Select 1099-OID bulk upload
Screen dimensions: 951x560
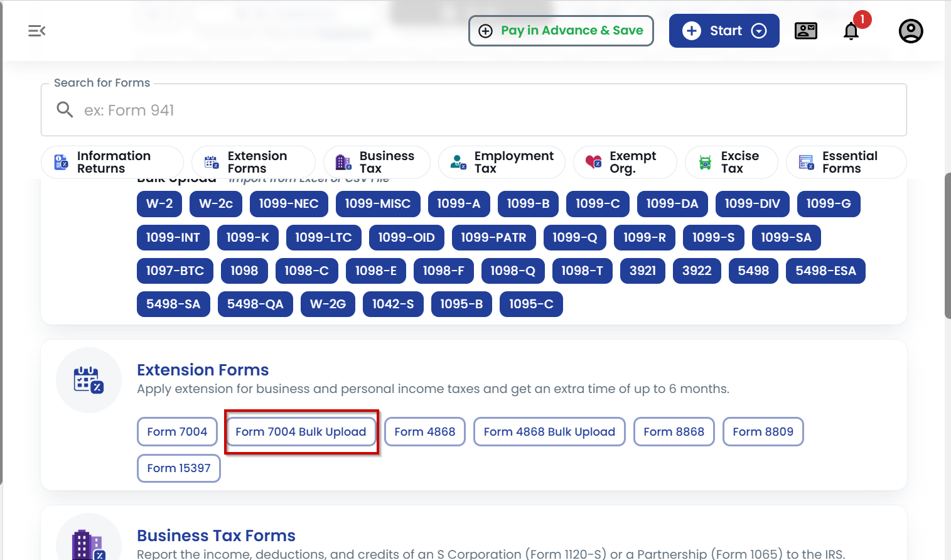click(406, 237)
